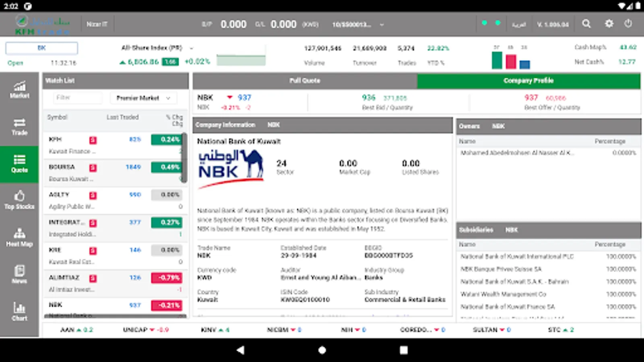This screenshot has width=644, height=362.
Task: Click the Subsidiaries panel header
Action: 549,230
